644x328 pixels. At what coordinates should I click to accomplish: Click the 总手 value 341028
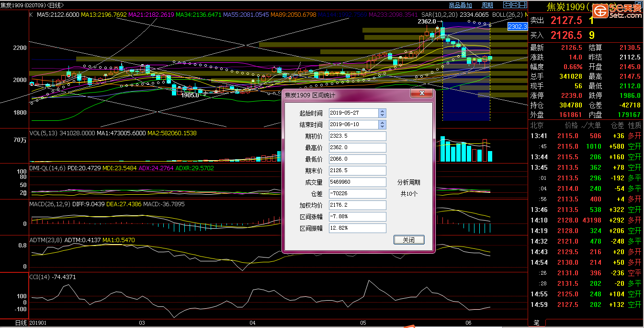coord(570,76)
